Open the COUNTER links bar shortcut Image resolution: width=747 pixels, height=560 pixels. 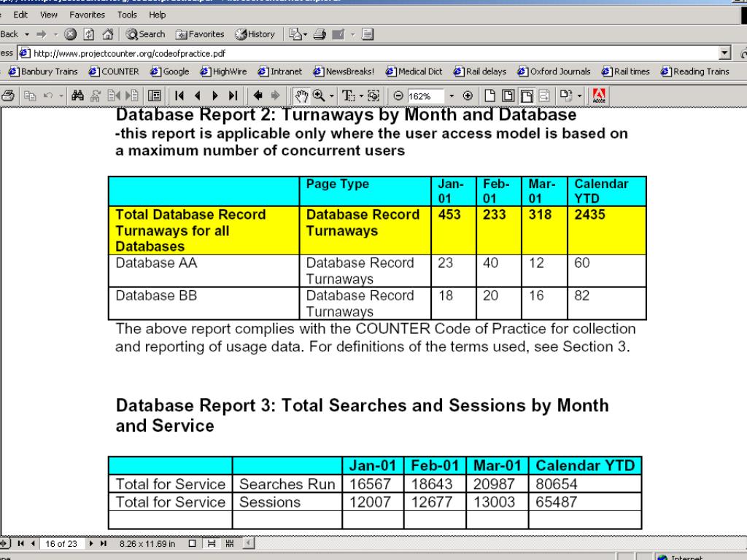(114, 71)
